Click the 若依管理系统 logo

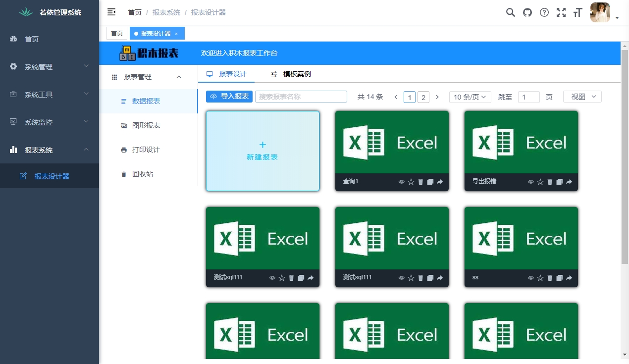tap(50, 12)
